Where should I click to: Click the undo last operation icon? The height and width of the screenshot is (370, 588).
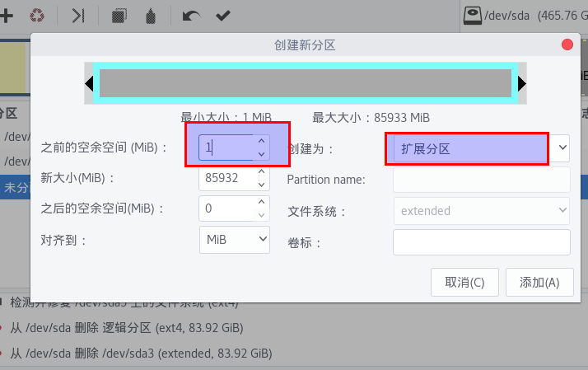pos(191,16)
